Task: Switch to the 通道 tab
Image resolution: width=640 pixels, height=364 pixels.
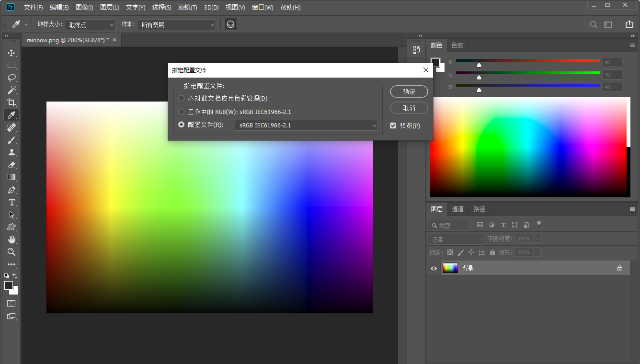Action: 457,209
